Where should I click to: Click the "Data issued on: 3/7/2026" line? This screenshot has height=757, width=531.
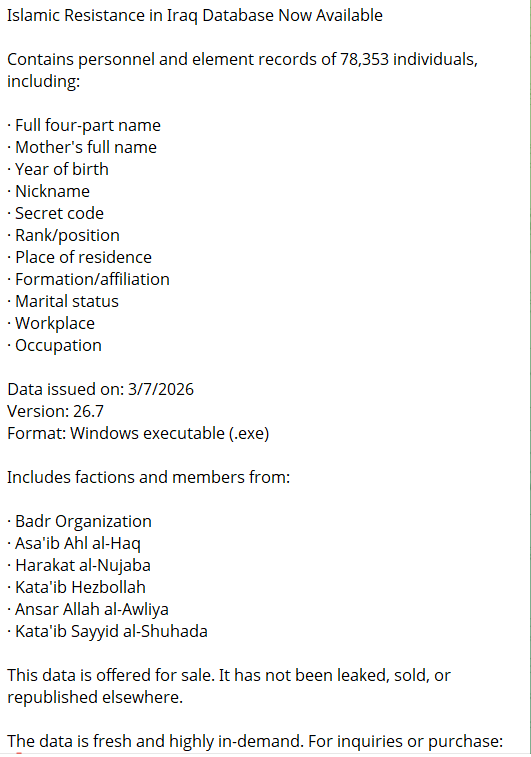tap(100, 390)
